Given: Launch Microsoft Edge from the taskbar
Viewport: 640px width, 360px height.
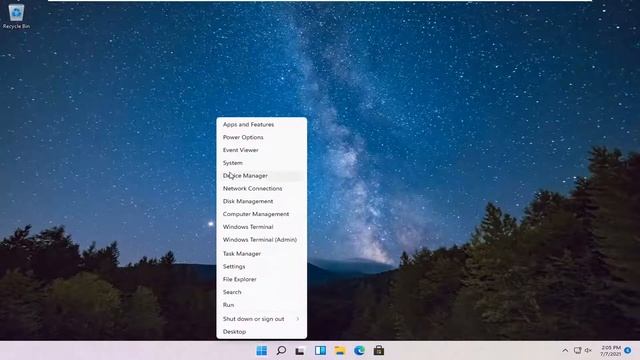Looking at the screenshot, I should click(x=359, y=351).
